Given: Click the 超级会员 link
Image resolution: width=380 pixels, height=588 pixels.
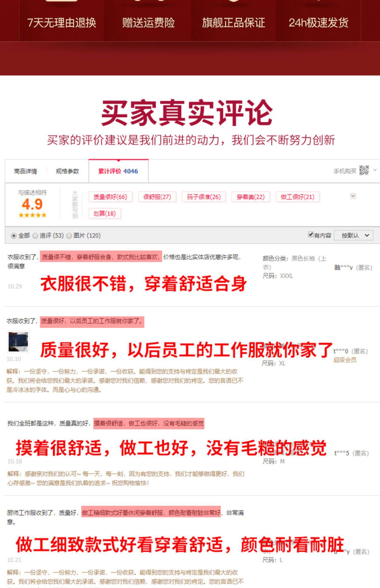Looking at the screenshot, I should click(345, 360).
